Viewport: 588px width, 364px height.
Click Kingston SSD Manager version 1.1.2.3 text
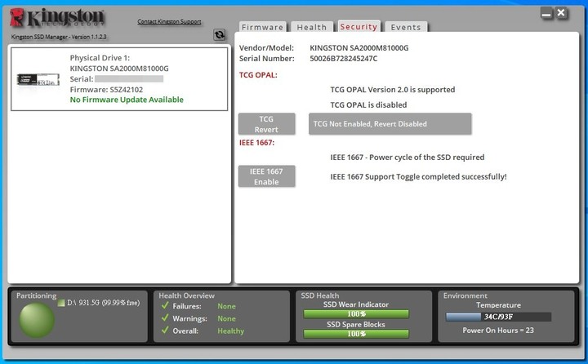[x=59, y=37]
